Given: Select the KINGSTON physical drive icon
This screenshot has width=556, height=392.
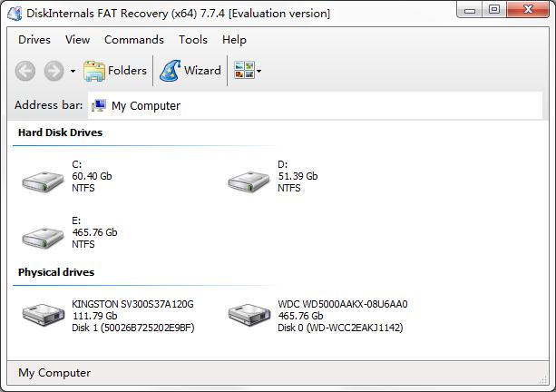Looking at the screenshot, I should tap(44, 315).
